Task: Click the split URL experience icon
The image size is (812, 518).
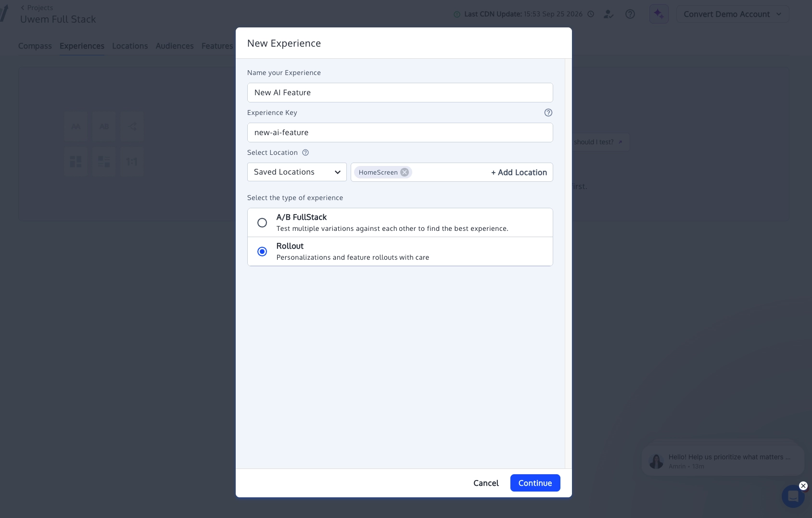Action: coord(132,126)
